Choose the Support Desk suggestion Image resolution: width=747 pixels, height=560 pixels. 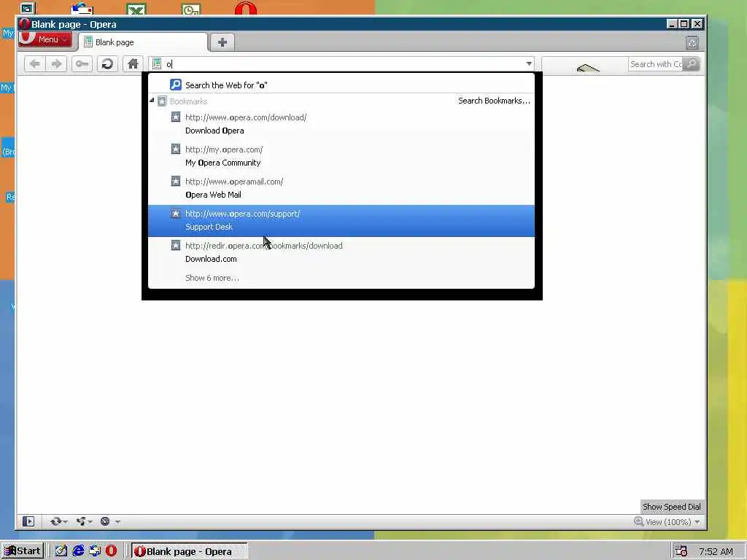coord(341,220)
